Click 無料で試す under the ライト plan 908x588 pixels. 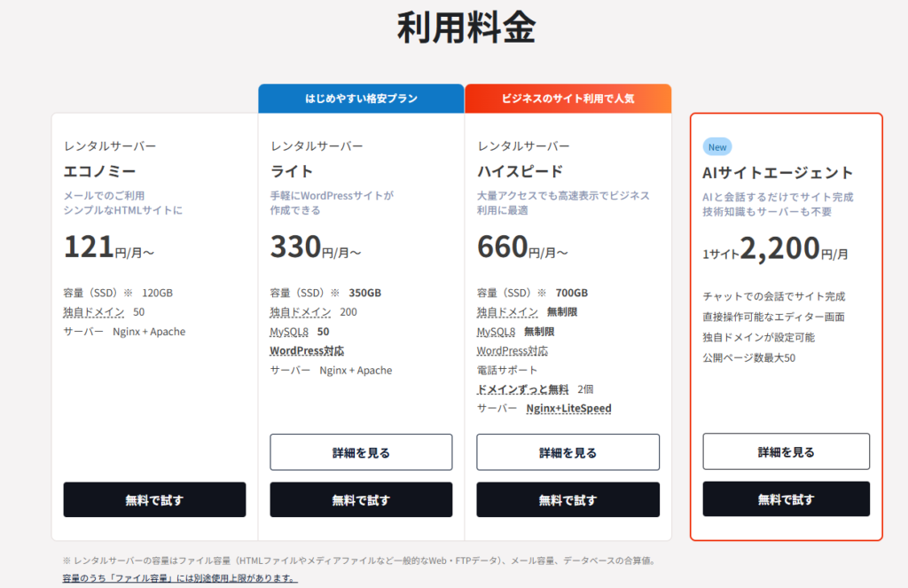click(361, 499)
